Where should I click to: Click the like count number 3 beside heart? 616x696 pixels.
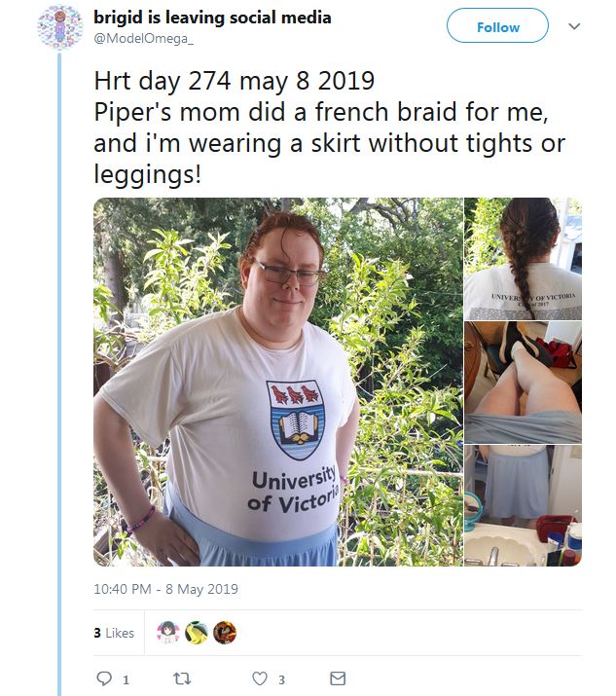click(281, 679)
